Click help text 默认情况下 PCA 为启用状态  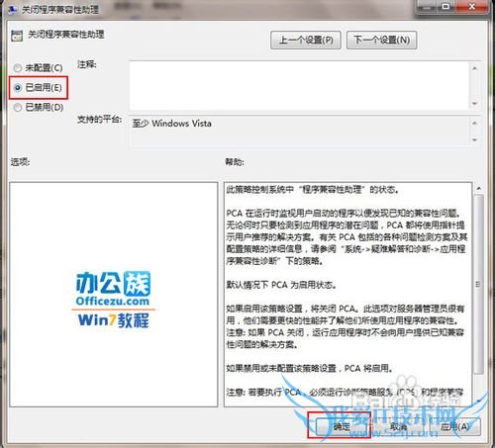pos(281,285)
